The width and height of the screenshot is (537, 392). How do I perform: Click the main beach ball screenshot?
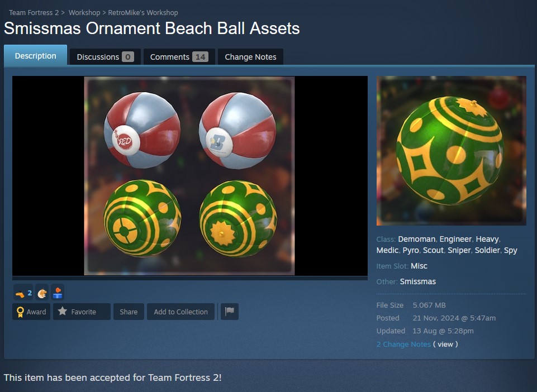[x=190, y=176]
